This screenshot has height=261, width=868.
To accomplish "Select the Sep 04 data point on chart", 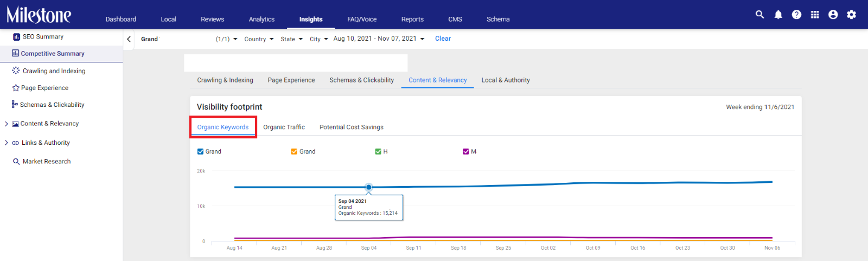I will pyautogui.click(x=369, y=187).
